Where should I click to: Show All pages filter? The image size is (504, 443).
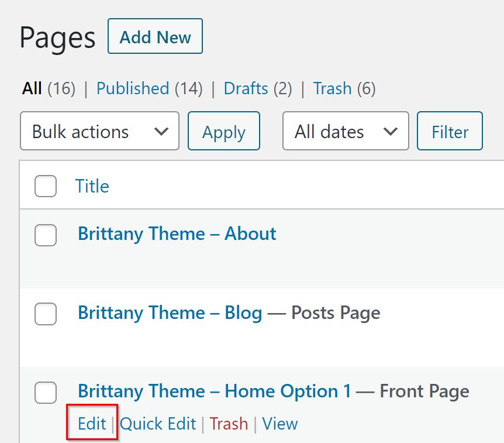[32, 89]
